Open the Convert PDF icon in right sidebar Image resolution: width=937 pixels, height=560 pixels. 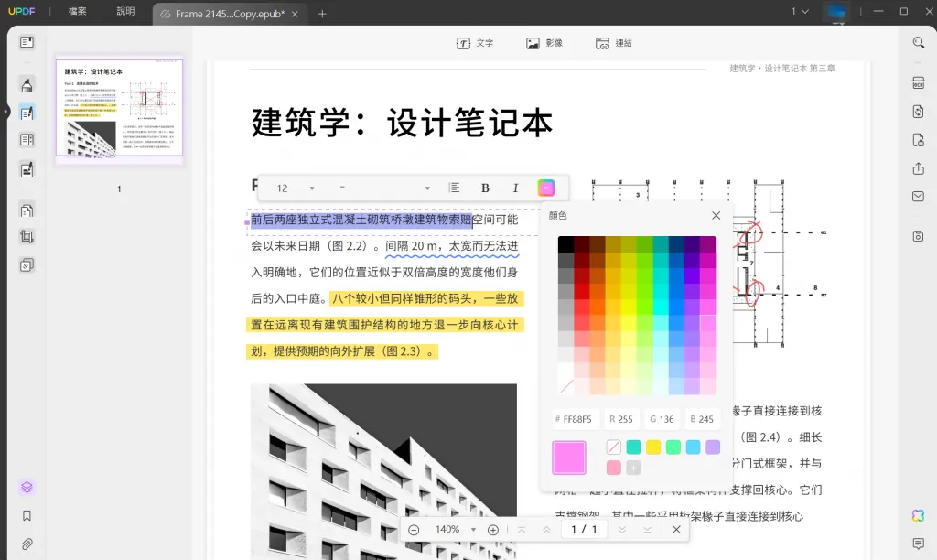pos(919,112)
